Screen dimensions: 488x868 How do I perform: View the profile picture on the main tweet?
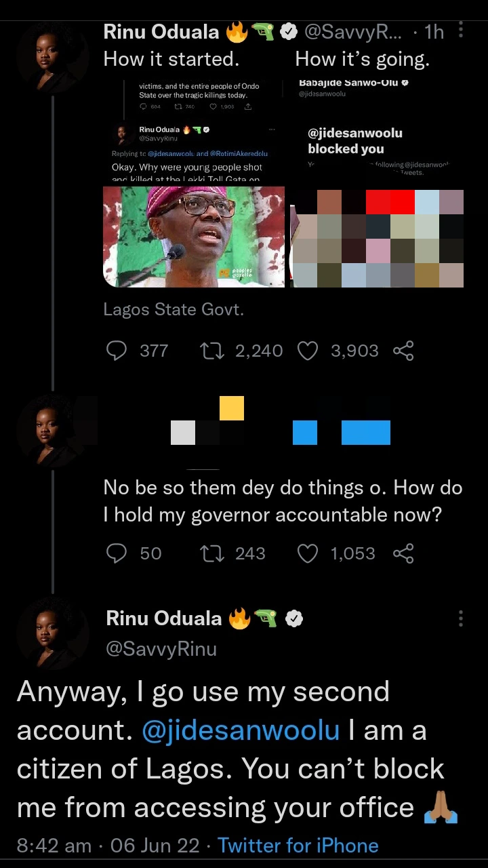53,634
